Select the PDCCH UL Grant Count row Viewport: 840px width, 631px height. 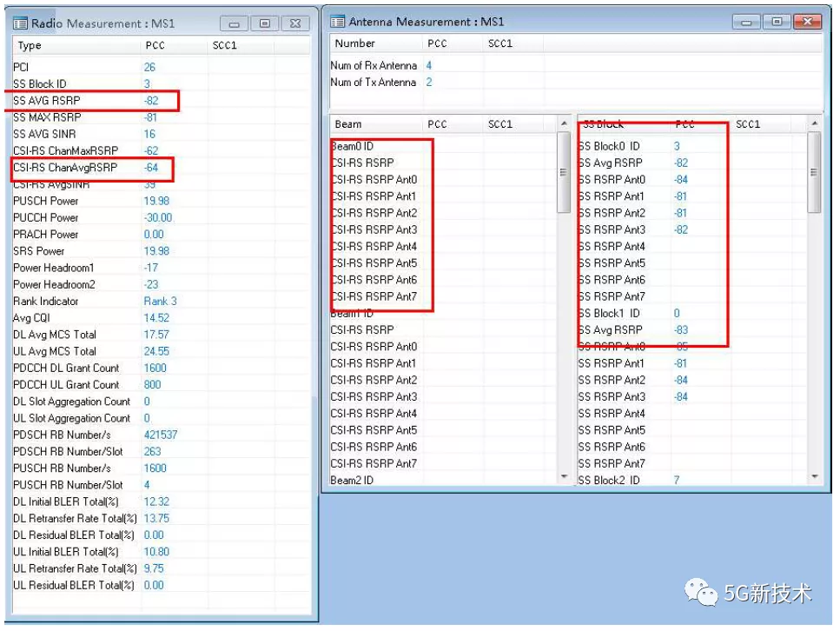coord(161,384)
